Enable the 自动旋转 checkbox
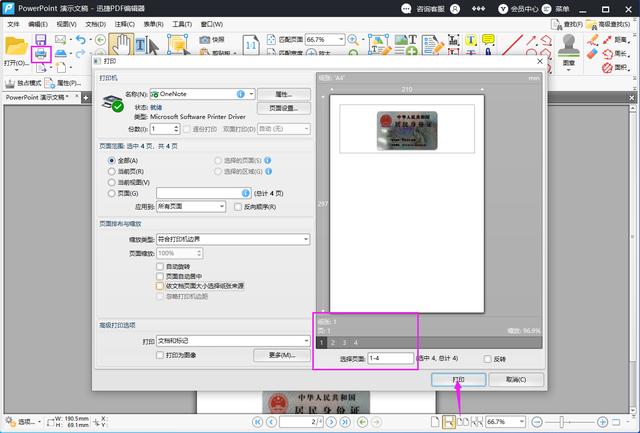 pyautogui.click(x=160, y=266)
